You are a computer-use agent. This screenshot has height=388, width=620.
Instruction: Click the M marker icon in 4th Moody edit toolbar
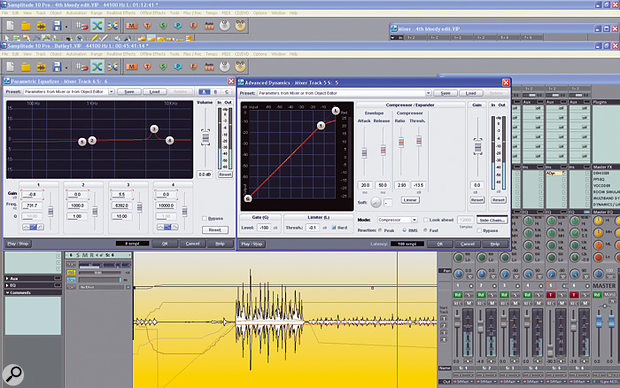click(132, 26)
